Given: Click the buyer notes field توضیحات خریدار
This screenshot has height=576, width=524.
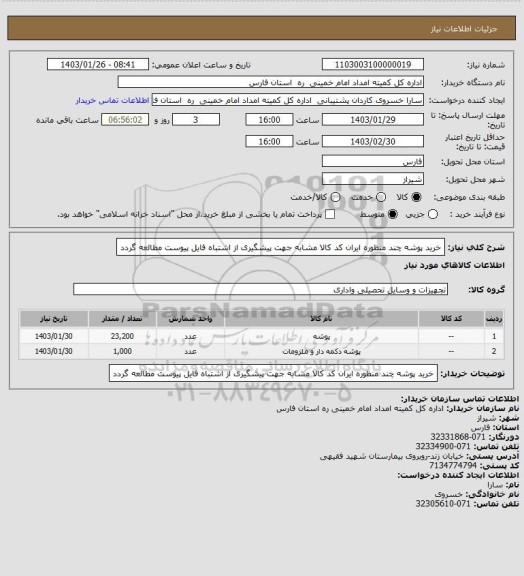Looking at the screenshot, I should [x=273, y=374].
